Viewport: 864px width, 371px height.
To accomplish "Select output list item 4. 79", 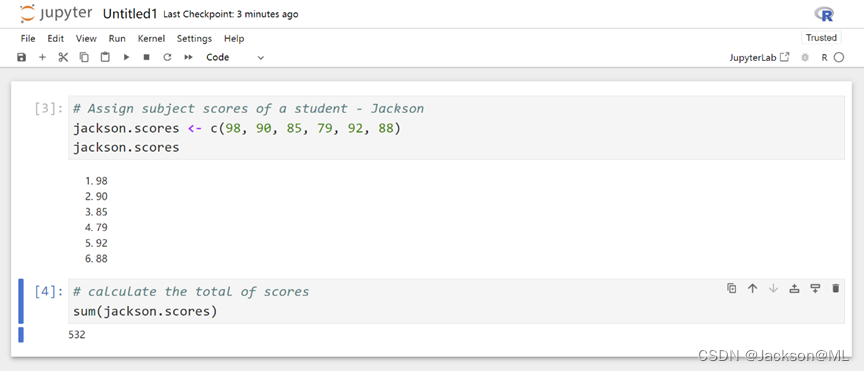I will (x=96, y=227).
